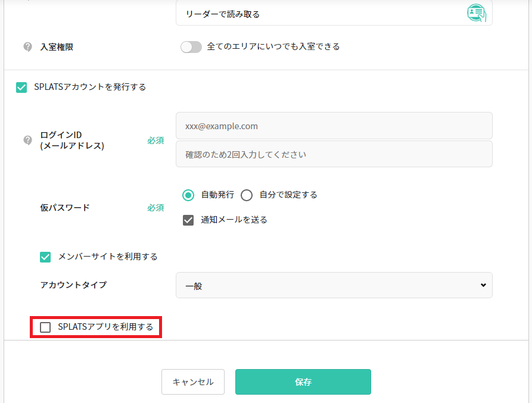This screenshot has height=403, width=532.
Task: Toggle 全てのエリアにいつでも入室できる switch on
Action: coord(191,46)
